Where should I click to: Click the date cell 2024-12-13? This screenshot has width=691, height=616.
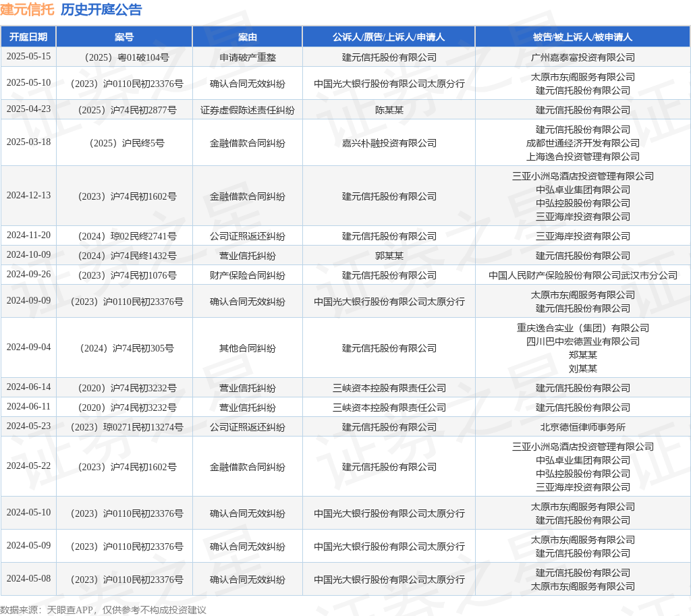point(28,195)
